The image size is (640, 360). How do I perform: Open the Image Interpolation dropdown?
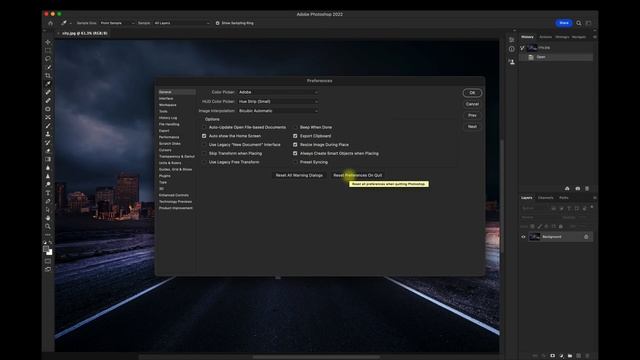[278, 111]
